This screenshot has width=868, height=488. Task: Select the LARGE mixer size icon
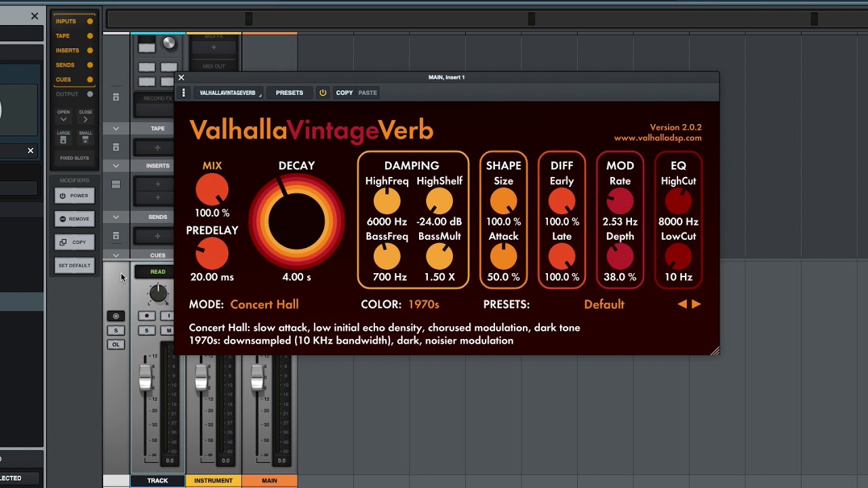point(63,140)
